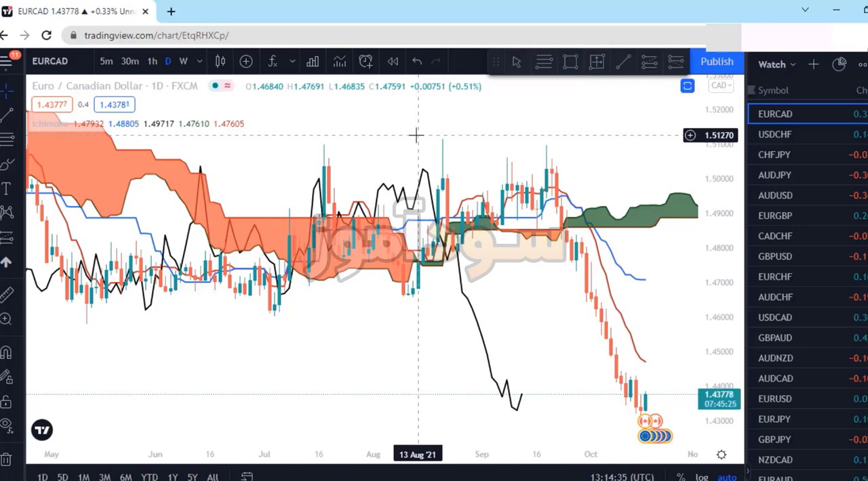This screenshot has height=481, width=868.
Task: Click the Redo arrow
Action: coord(436,62)
